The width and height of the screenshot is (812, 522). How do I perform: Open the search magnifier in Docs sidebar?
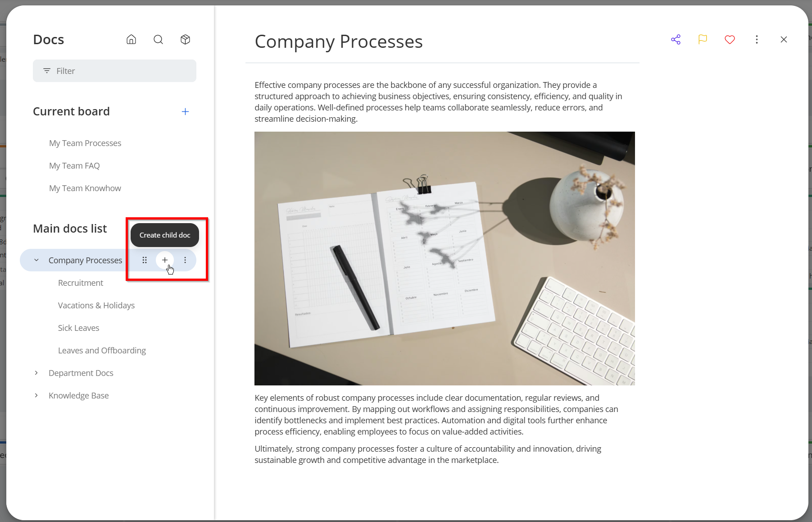click(158, 40)
